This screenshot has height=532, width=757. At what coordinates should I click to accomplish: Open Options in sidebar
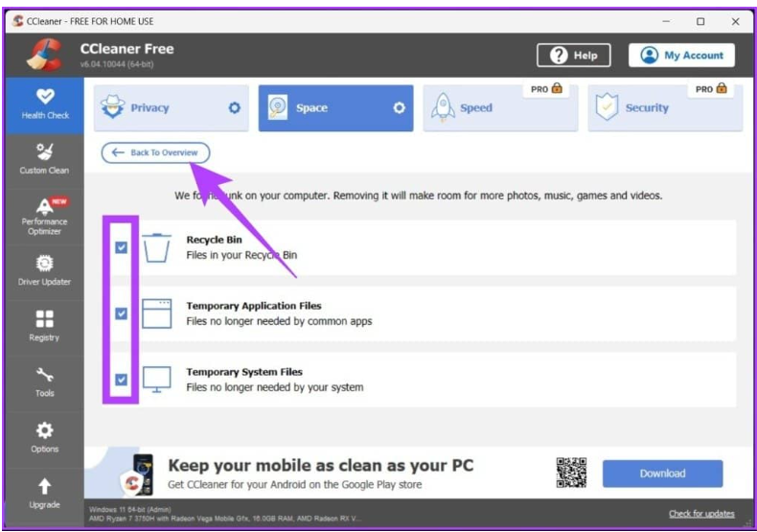45,437
